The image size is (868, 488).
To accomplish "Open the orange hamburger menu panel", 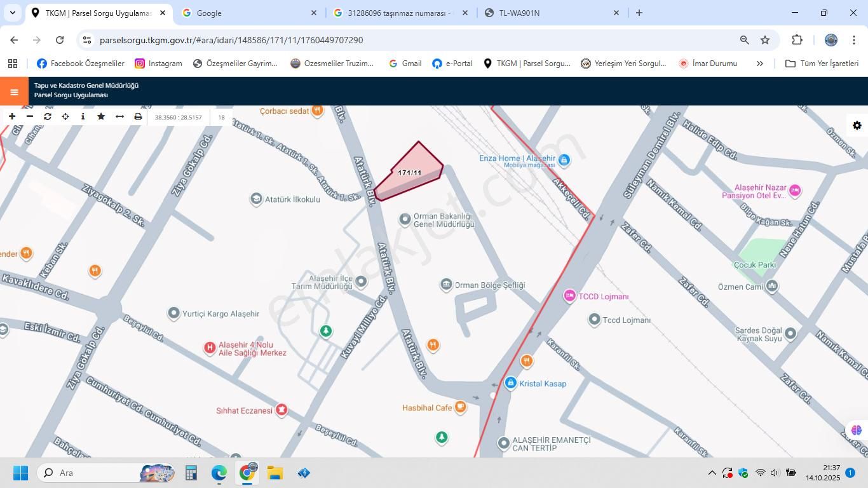I will (x=13, y=91).
